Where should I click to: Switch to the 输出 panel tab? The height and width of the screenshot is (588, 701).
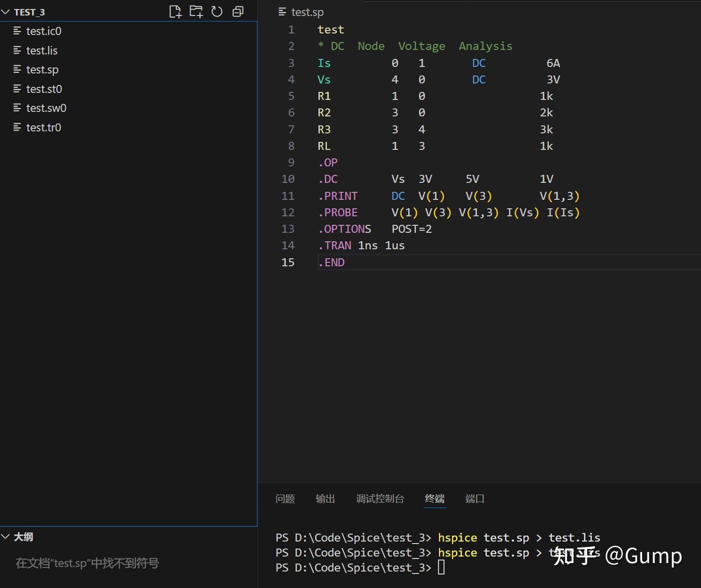click(325, 499)
